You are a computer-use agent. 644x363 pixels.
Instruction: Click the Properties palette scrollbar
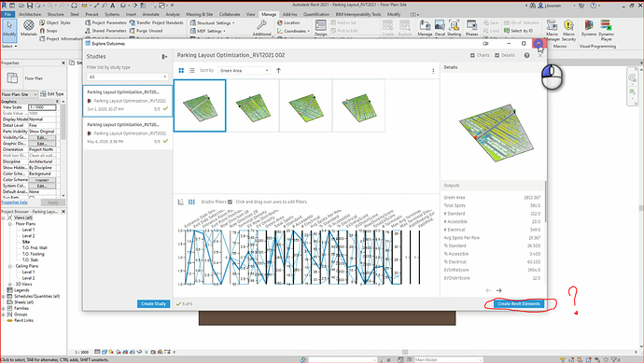[x=63, y=123]
